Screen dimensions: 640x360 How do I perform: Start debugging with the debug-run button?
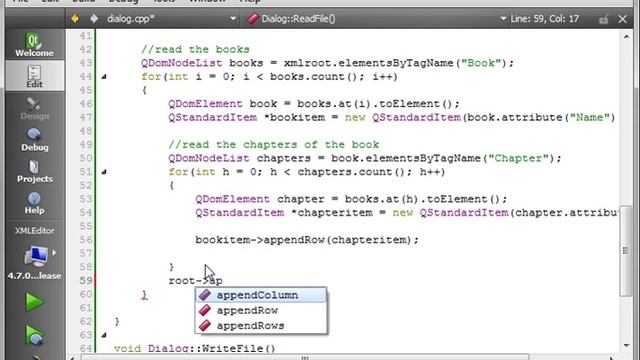(x=34, y=335)
